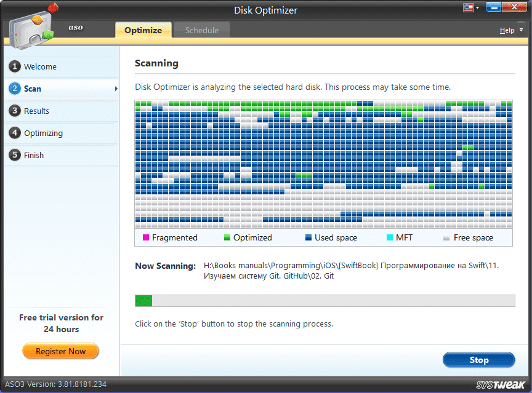Minimize the Disk Optimizer window
Viewport: 532px width, 393px height.
click(493, 7)
